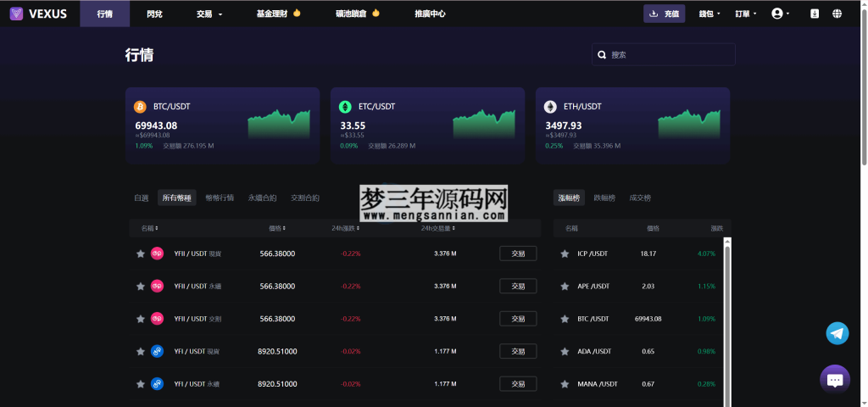Open the BTC/USDT price chart thumbnail

pos(279,124)
